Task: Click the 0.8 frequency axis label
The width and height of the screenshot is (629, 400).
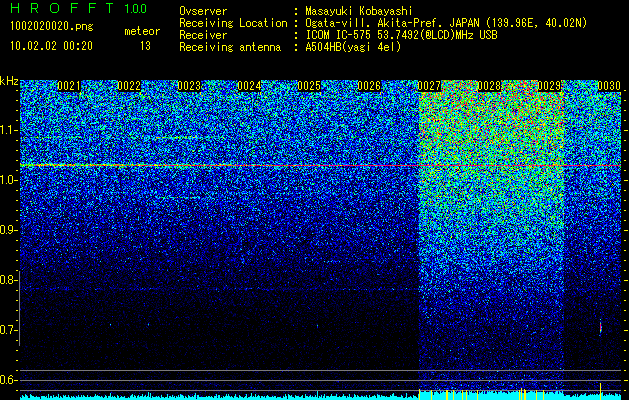Action: (7, 280)
